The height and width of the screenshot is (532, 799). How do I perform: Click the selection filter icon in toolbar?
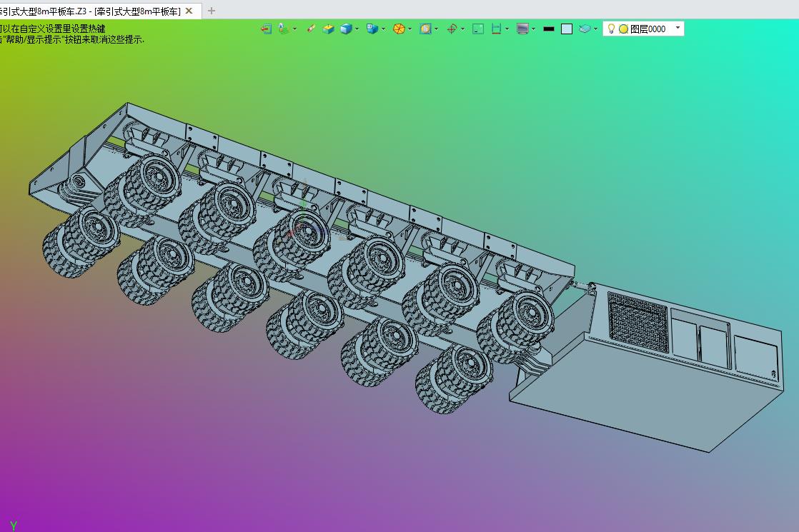coord(284,29)
